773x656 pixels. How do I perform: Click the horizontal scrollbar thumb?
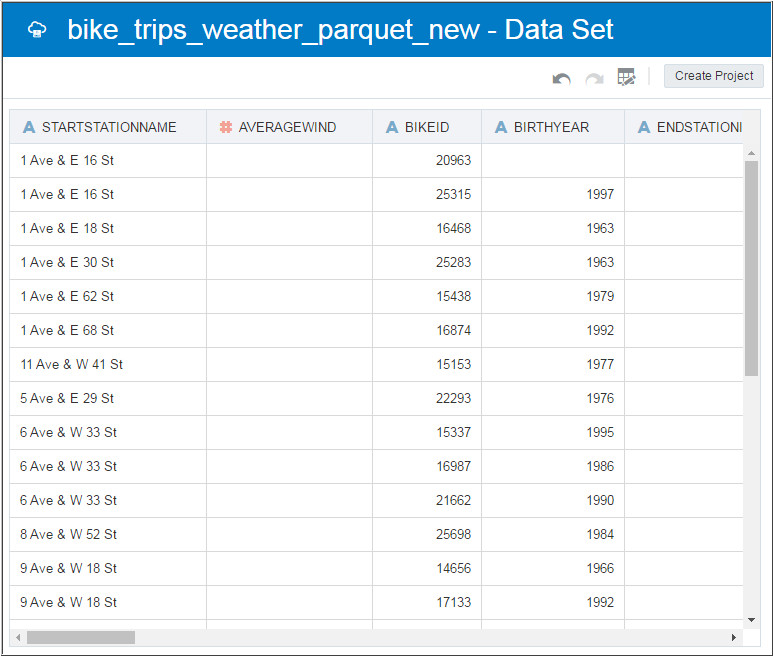pos(80,637)
